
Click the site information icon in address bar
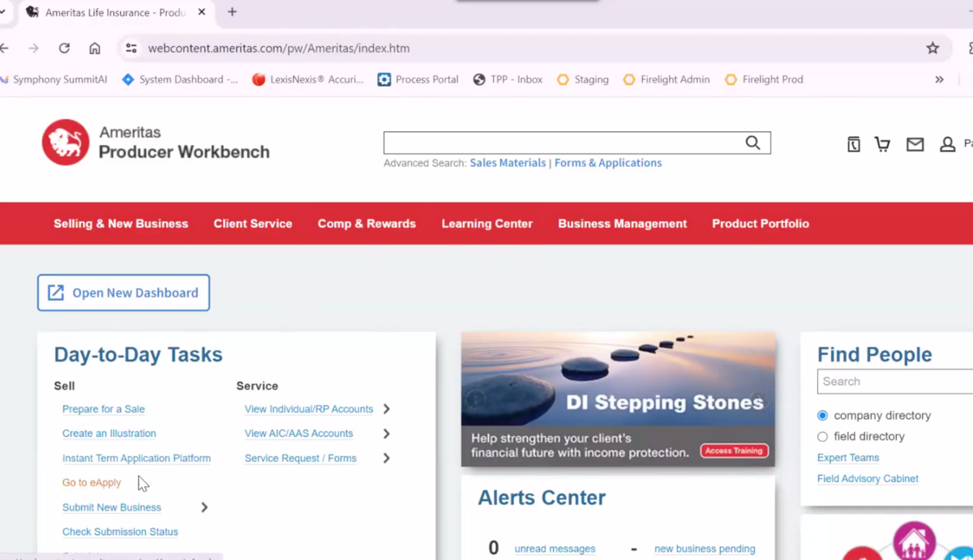[131, 49]
